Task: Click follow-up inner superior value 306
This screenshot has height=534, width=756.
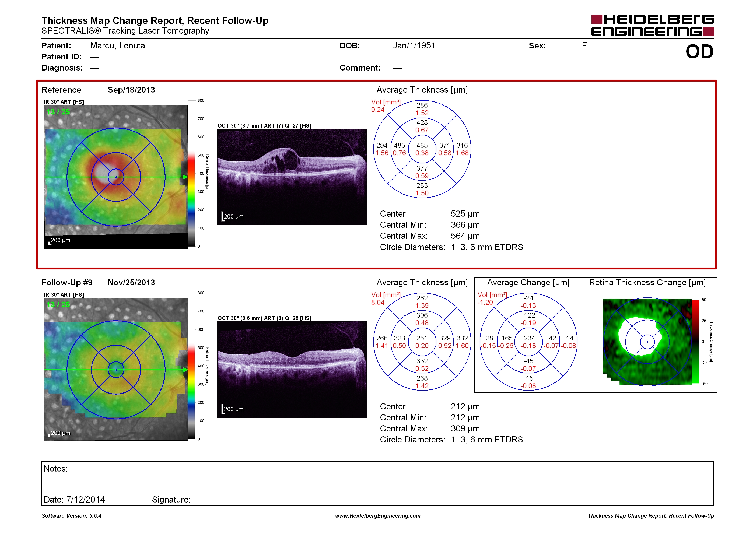Action: pos(422,315)
